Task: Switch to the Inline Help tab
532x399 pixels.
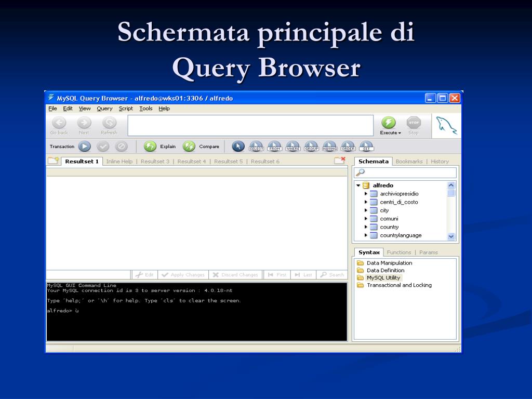Action: coord(119,162)
